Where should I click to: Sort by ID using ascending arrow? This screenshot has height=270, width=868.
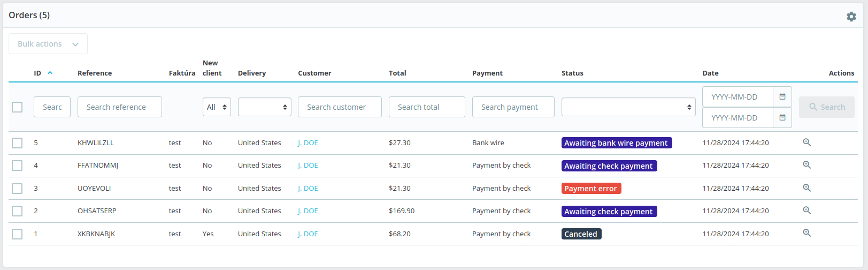point(50,73)
